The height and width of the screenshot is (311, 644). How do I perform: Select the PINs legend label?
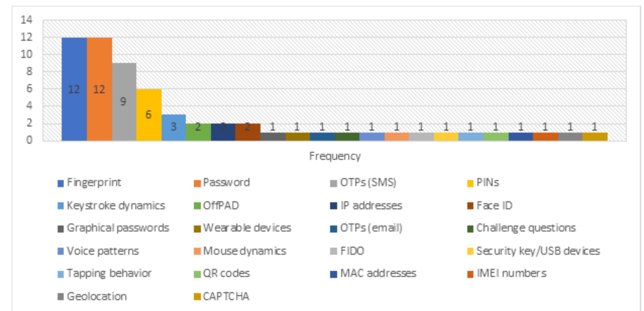coord(487,183)
